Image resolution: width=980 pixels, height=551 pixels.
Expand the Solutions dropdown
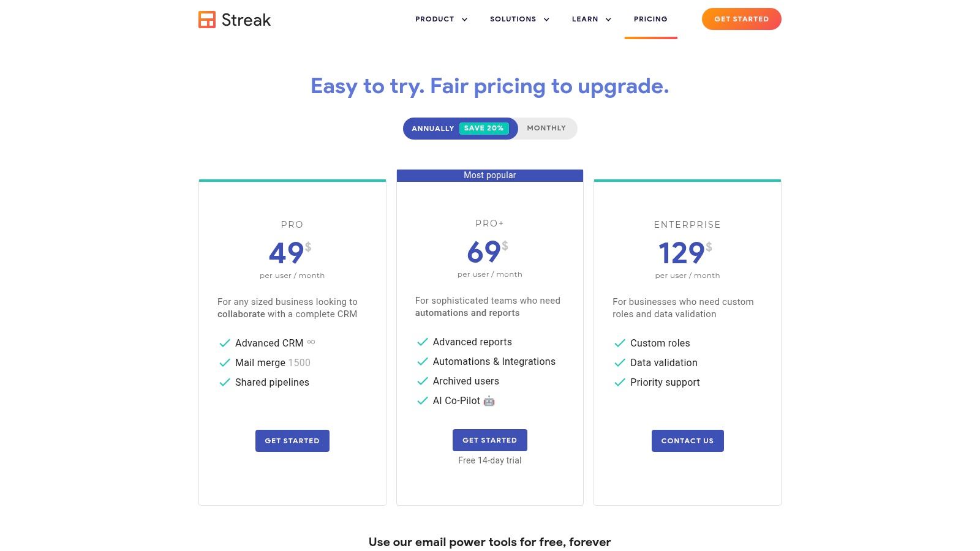(518, 19)
